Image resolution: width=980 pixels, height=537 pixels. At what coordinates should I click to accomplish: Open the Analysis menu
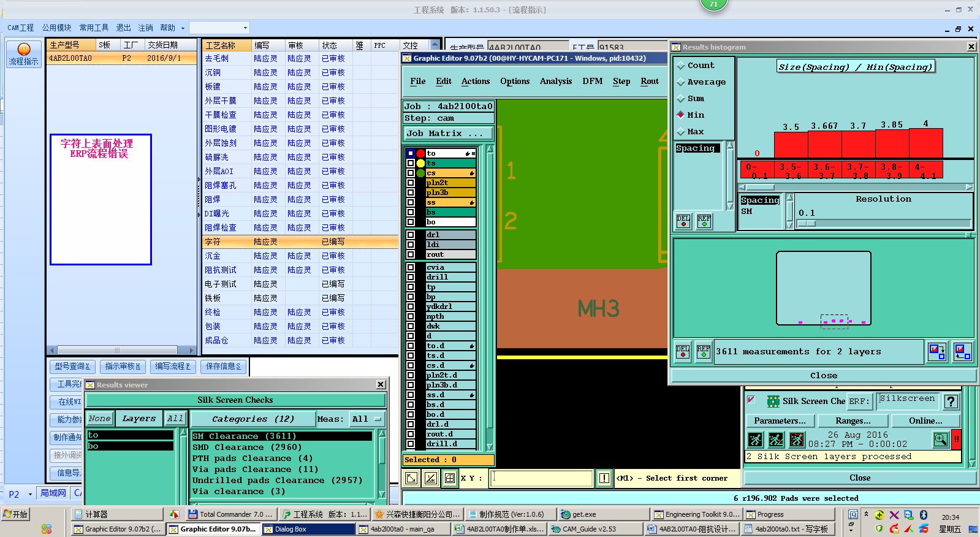[556, 81]
